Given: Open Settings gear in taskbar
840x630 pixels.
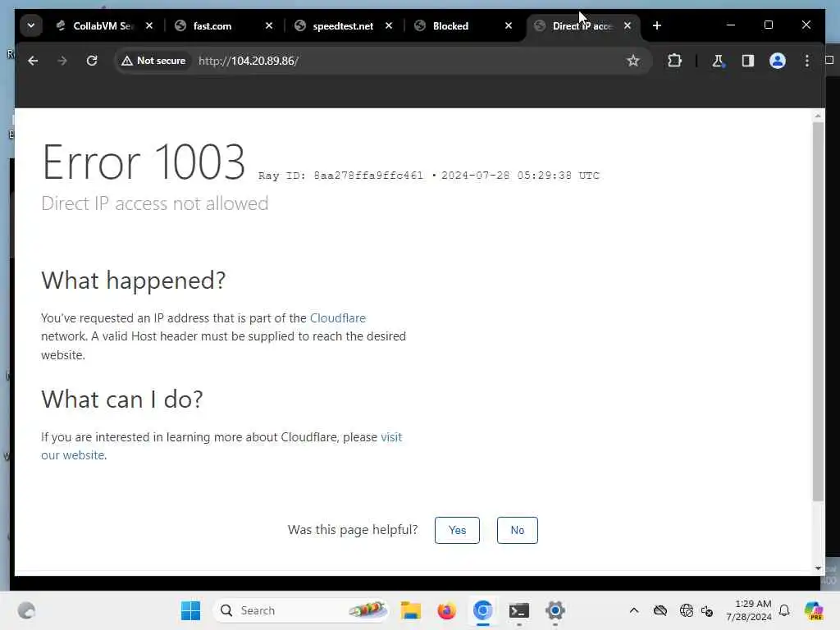Looking at the screenshot, I should click(x=555, y=610).
